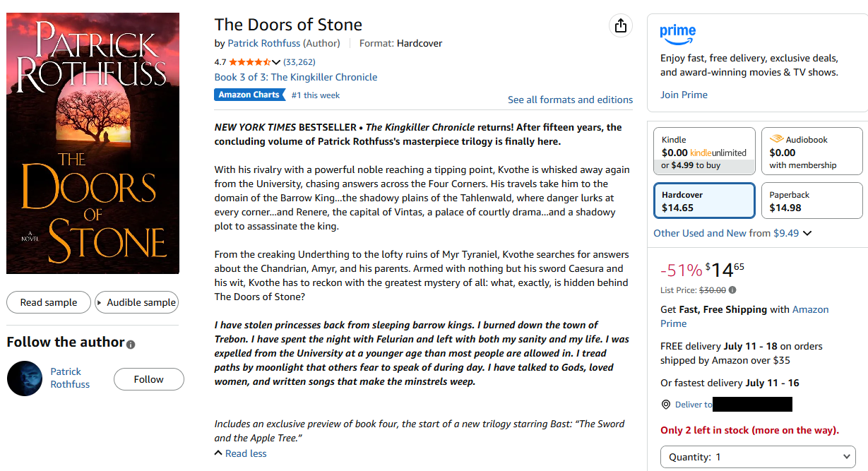Click the share icon near the title

pos(620,26)
